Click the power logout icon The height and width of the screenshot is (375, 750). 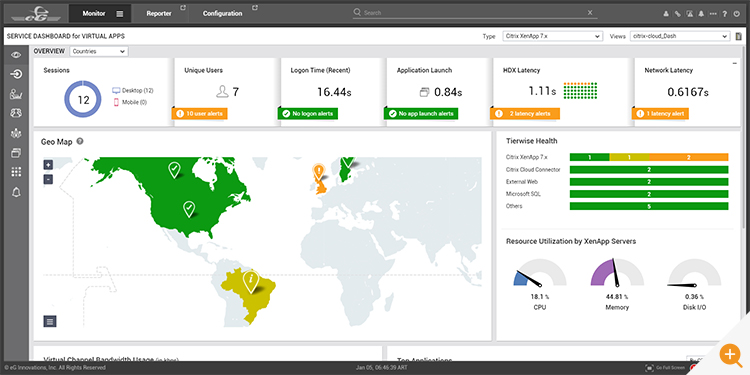737,14
